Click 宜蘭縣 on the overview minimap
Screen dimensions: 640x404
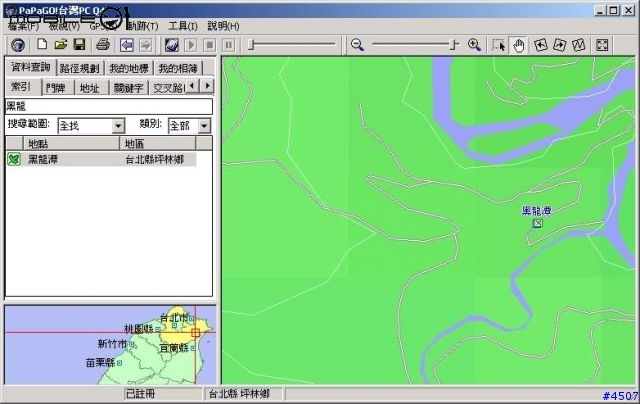(174, 348)
